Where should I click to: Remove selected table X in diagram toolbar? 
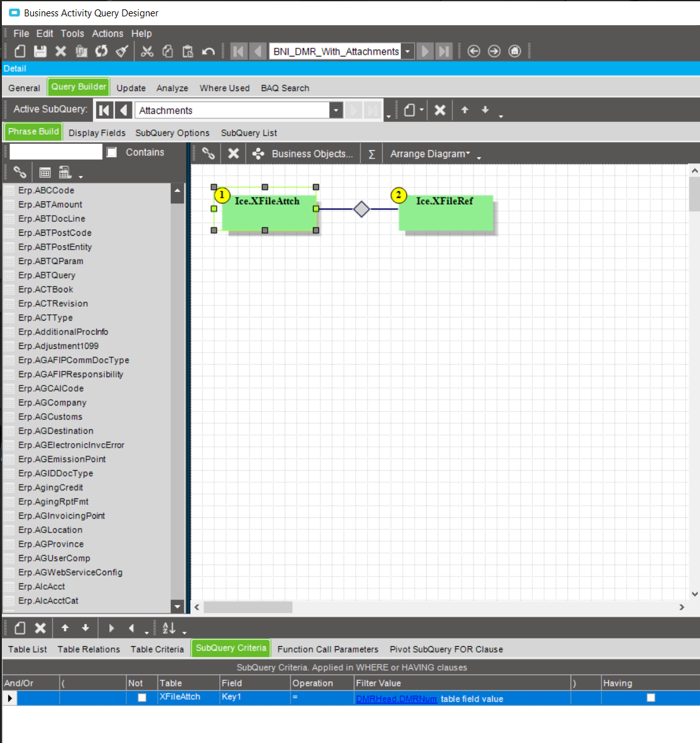[x=233, y=153]
